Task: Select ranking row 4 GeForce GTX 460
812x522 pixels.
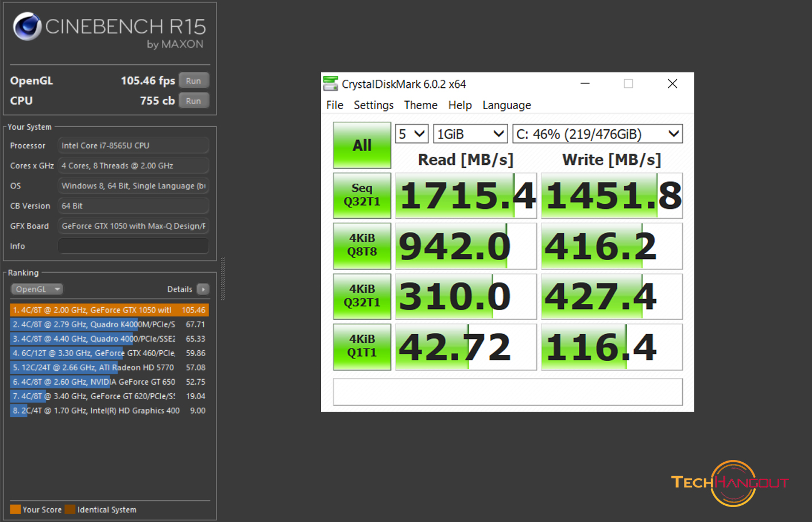Action: tap(109, 353)
